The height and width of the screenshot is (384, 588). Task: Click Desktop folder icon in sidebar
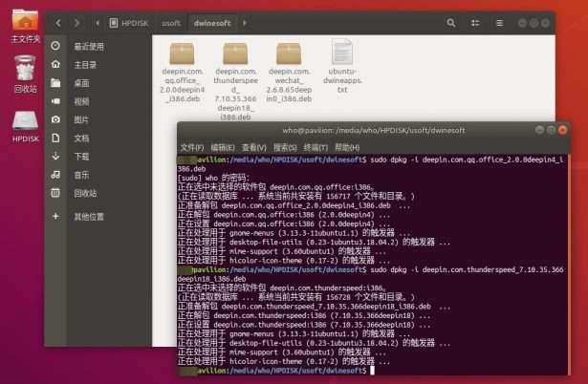tap(55, 82)
